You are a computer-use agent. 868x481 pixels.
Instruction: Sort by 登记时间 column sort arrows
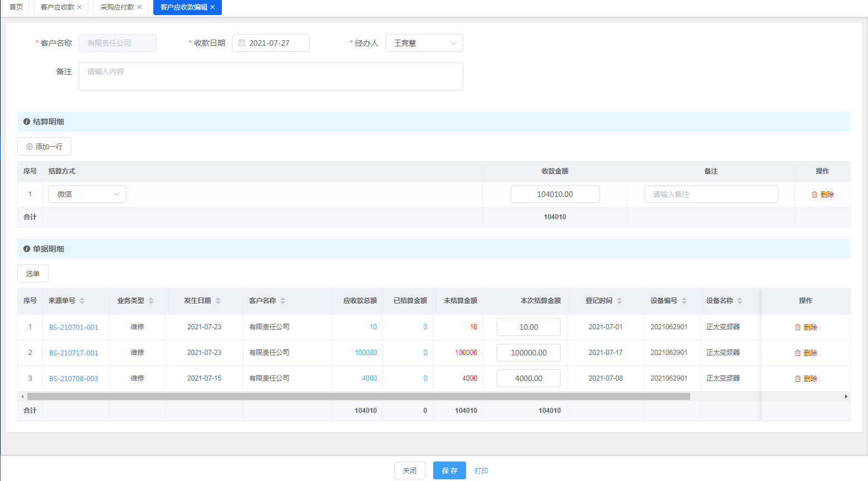pyautogui.click(x=619, y=301)
